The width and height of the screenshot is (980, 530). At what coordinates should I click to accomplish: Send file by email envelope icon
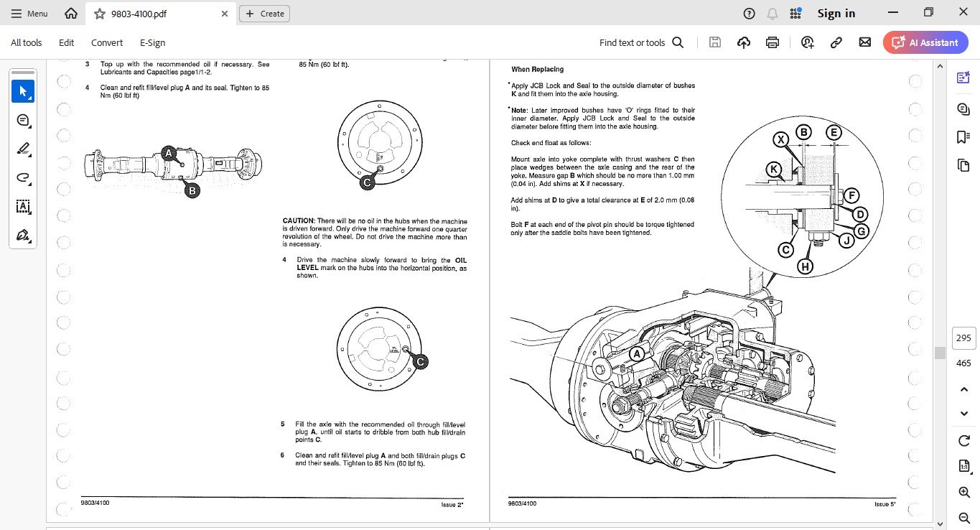click(865, 42)
